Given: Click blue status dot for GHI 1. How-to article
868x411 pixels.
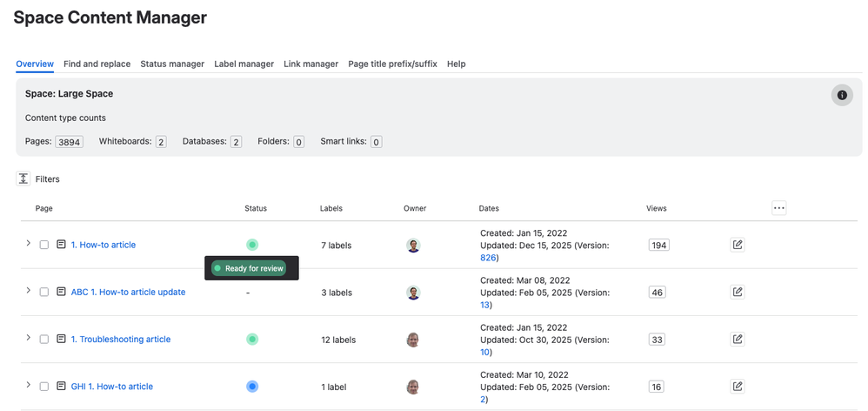Looking at the screenshot, I should tap(252, 386).
